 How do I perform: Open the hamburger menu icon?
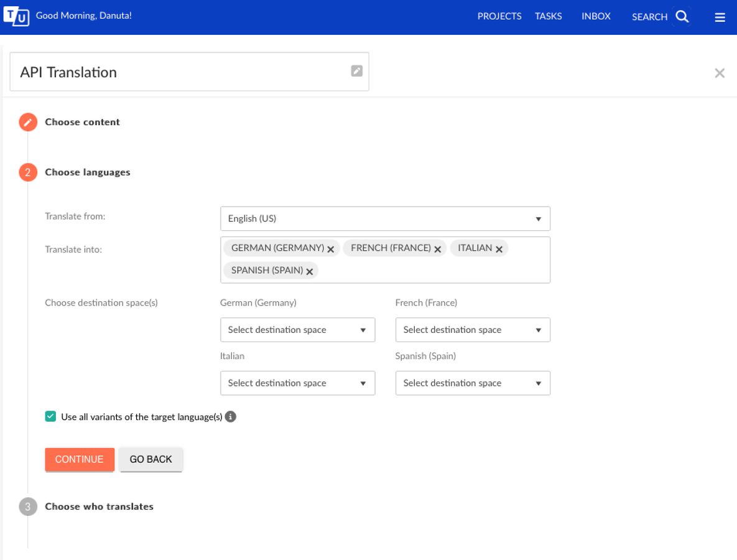[x=720, y=17]
